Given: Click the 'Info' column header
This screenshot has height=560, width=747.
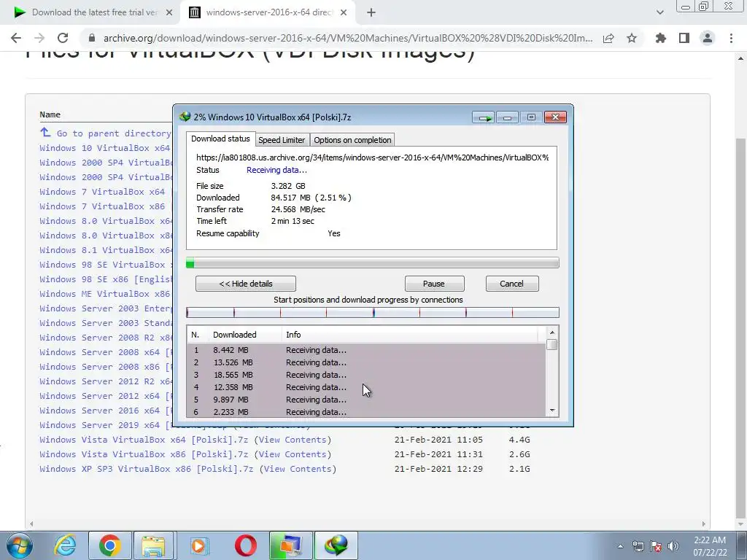Looking at the screenshot, I should pyautogui.click(x=410, y=335).
